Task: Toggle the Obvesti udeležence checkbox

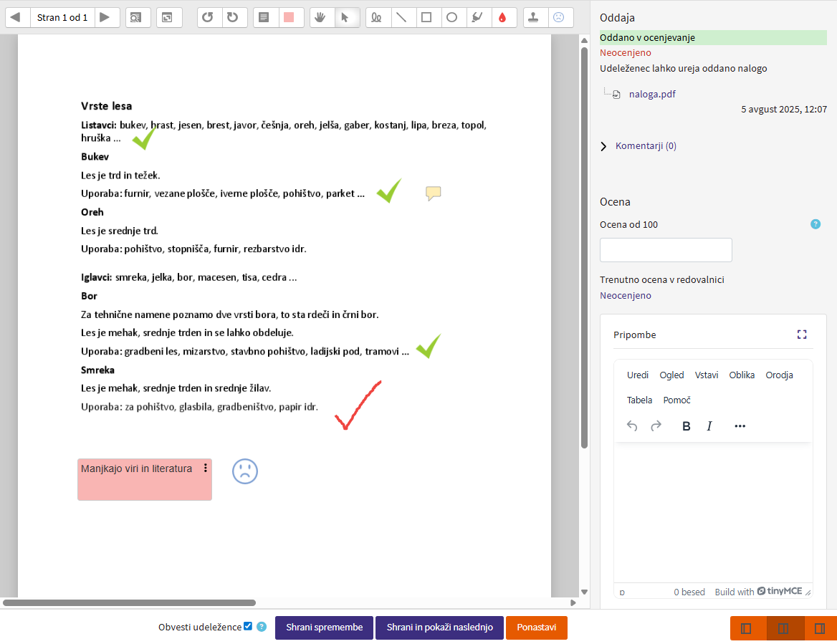Action: (248, 626)
